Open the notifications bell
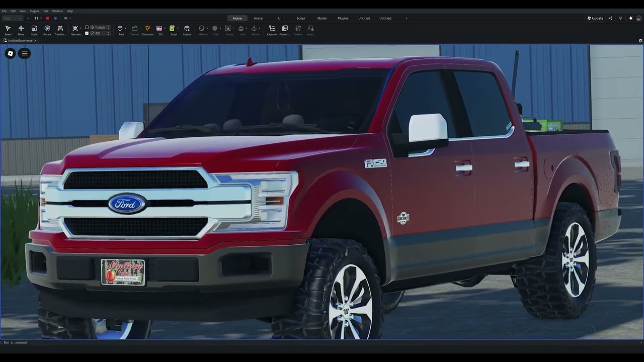Screen dimensions: 644x362 [x=631, y=18]
